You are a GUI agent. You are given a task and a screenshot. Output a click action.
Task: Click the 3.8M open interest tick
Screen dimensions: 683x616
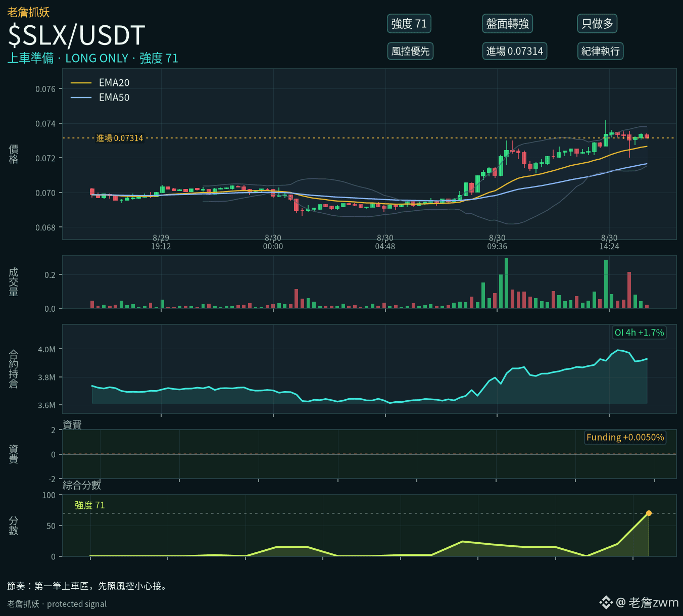[x=46, y=377]
